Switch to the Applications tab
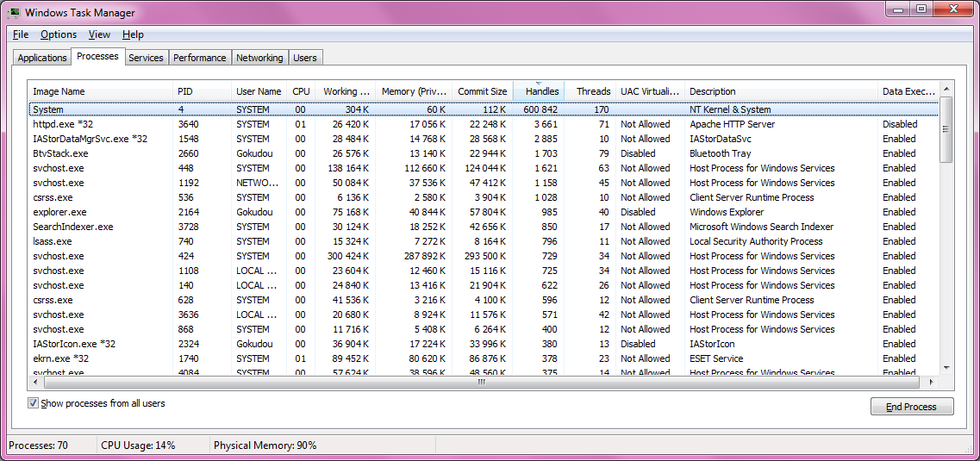The image size is (980, 461). tap(42, 58)
